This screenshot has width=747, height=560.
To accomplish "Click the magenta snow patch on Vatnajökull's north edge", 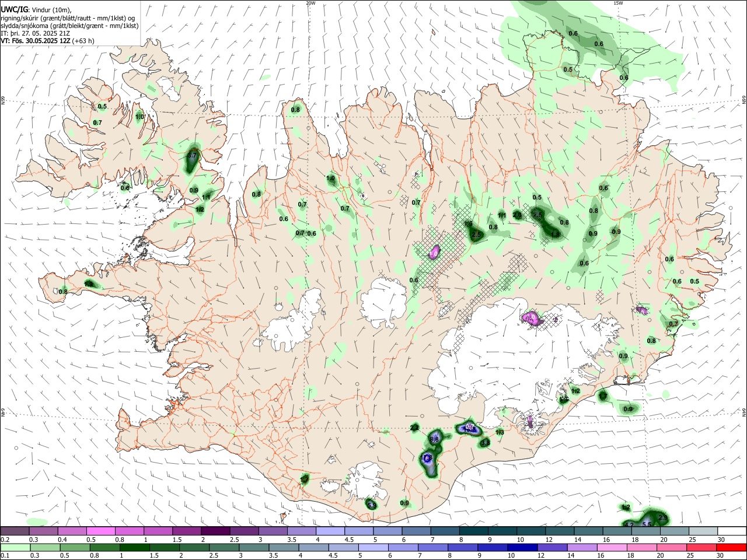I will [x=532, y=318].
